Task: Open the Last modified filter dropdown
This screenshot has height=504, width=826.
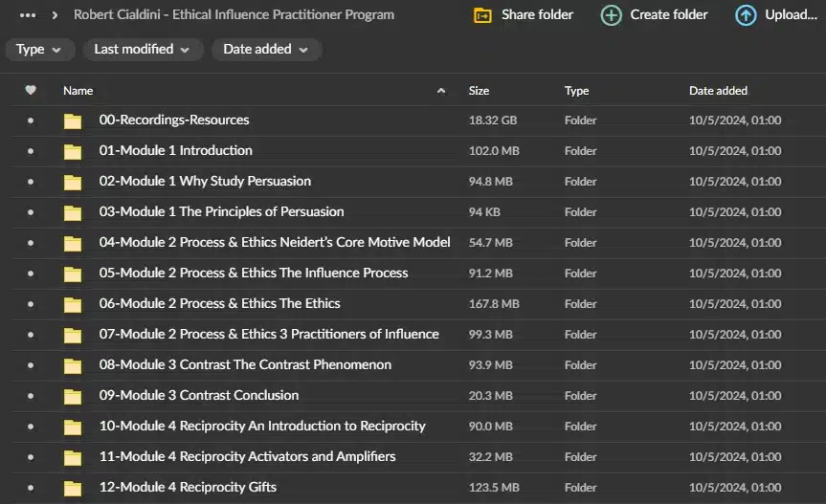Action: click(143, 50)
